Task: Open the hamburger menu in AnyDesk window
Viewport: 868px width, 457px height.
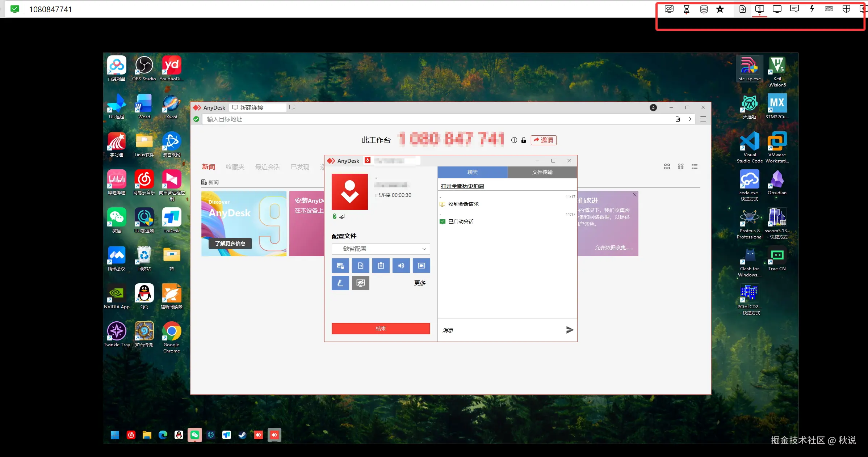Action: point(703,119)
